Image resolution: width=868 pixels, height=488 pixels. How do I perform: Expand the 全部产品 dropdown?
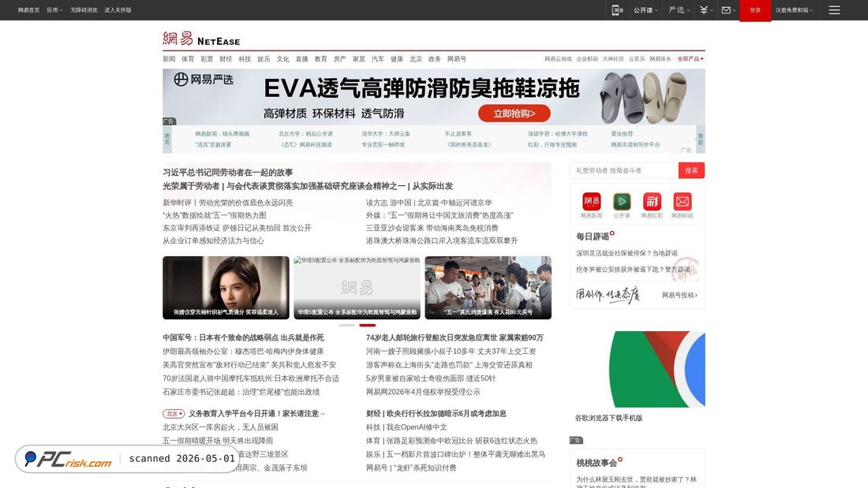[x=690, y=58]
